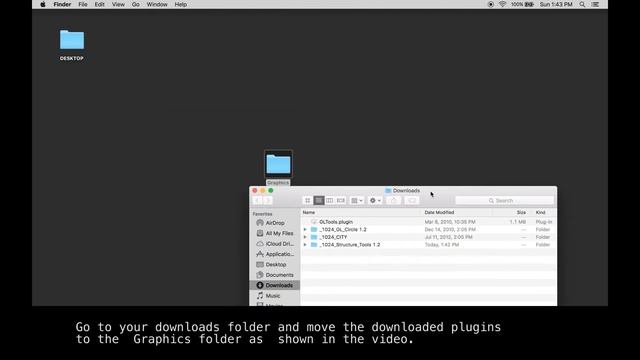
Task: Open iCloud Drive in sidebar
Action: [x=274, y=244]
